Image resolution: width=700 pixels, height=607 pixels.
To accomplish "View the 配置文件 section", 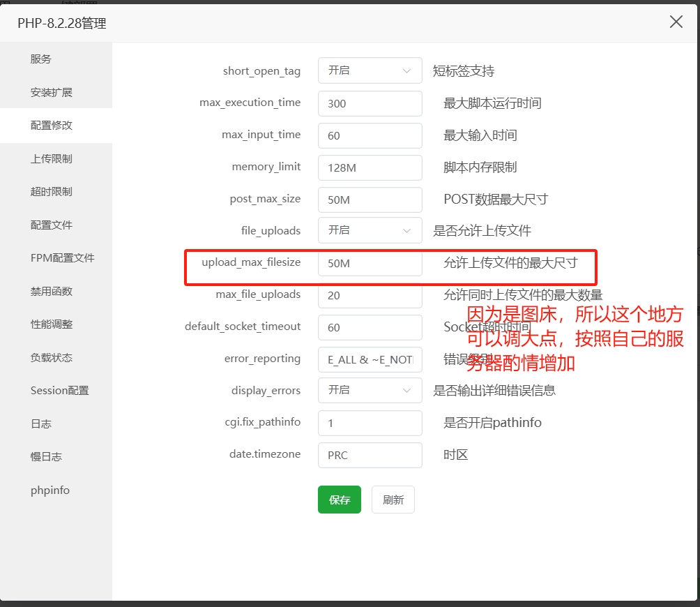I will tap(49, 225).
